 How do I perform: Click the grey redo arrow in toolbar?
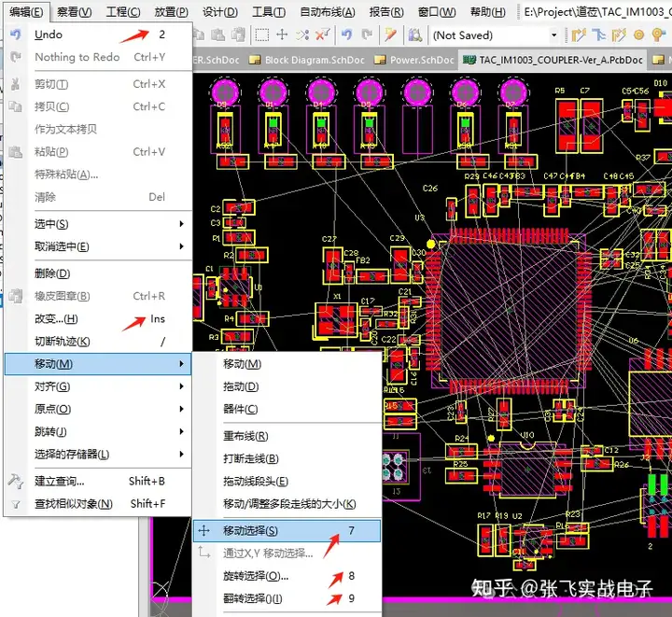pyautogui.click(x=367, y=35)
